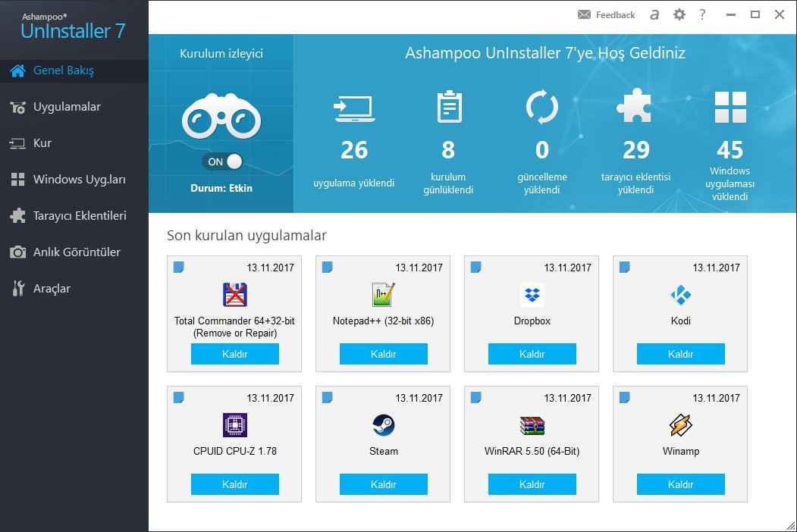
Task: Go to Windows Uyg.ları section
Action: (79, 180)
